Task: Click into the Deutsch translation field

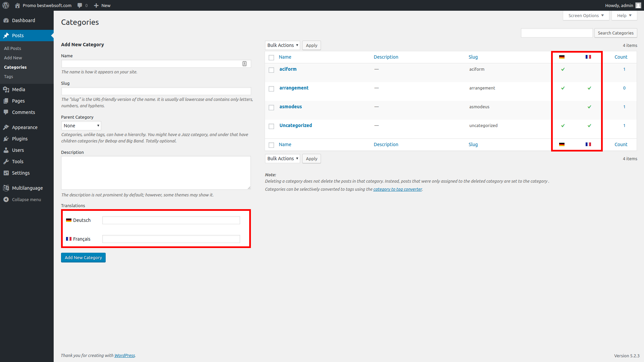Action: [x=171, y=220]
